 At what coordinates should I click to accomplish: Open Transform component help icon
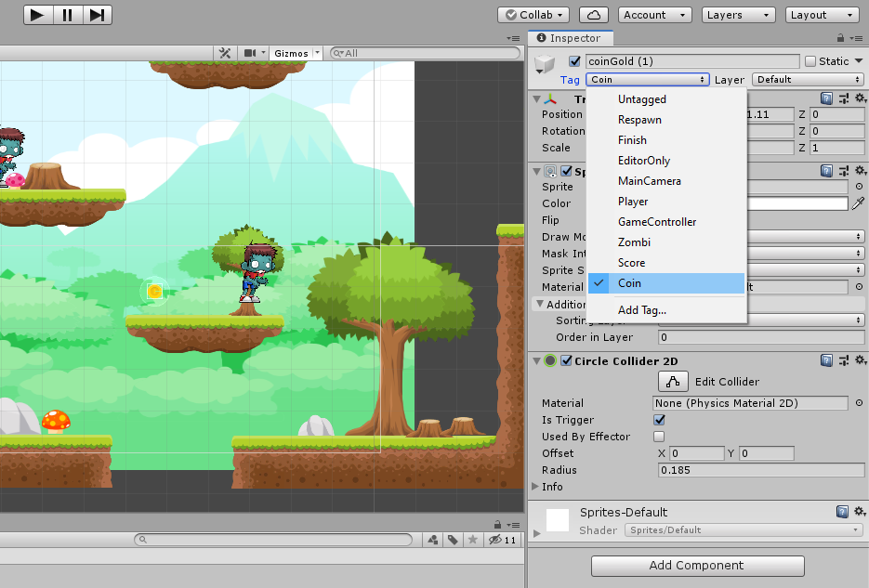pyautogui.click(x=826, y=98)
